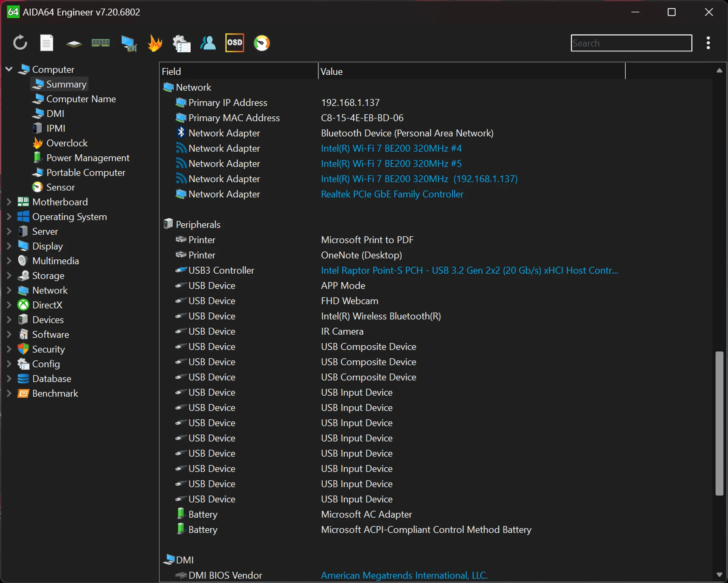Select the Security sidebar category
The height and width of the screenshot is (583, 728).
pyautogui.click(x=41, y=349)
